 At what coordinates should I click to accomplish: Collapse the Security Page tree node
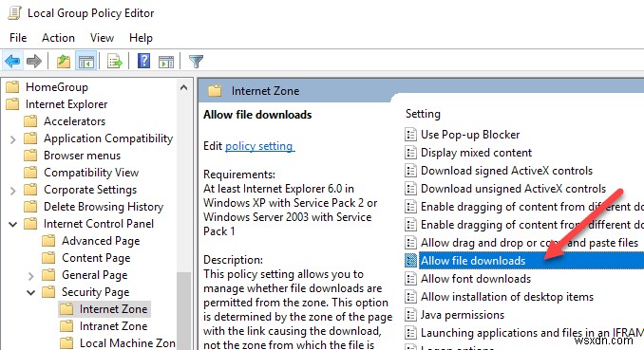[30, 292]
